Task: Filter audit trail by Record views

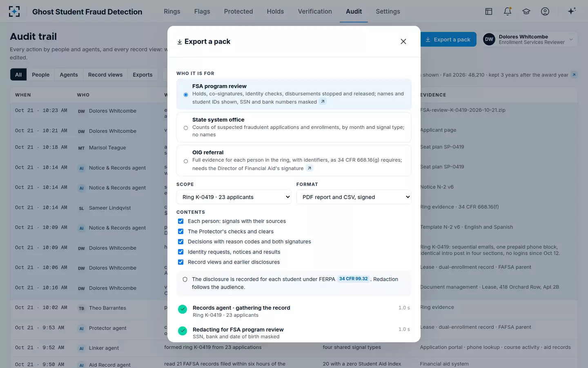Action: click(105, 75)
